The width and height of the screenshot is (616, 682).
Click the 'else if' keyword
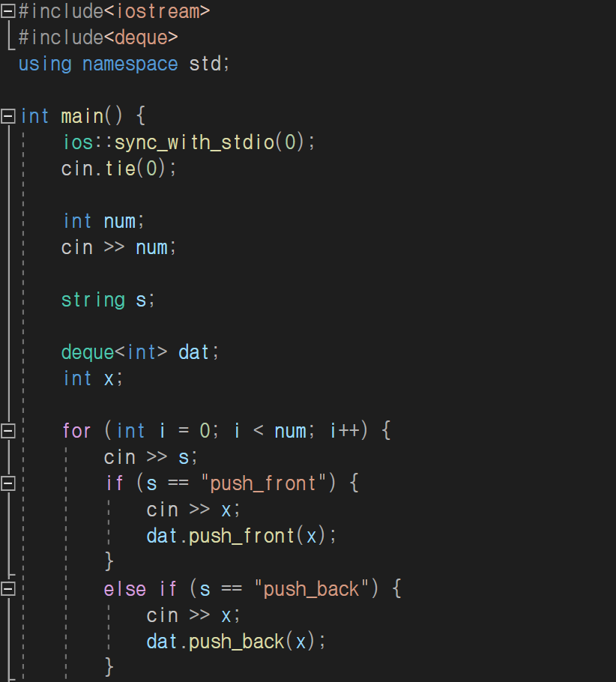[x=140, y=589]
